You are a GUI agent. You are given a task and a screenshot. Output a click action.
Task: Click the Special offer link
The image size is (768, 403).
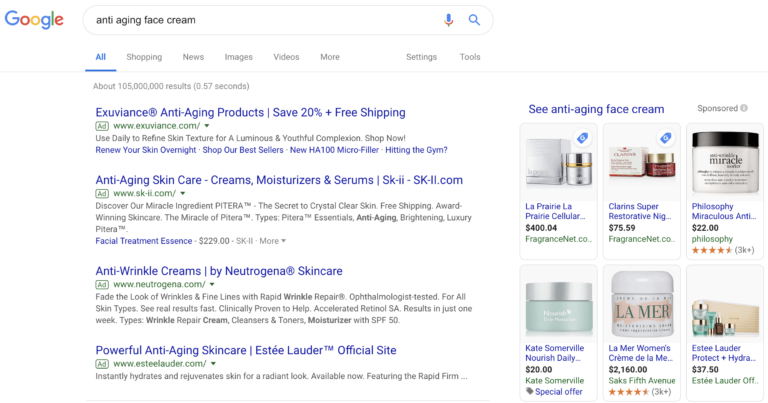tap(559, 391)
